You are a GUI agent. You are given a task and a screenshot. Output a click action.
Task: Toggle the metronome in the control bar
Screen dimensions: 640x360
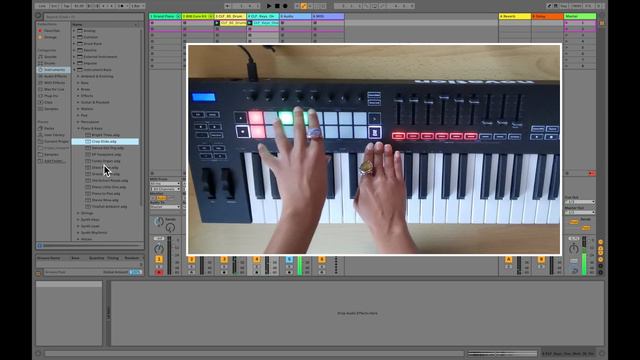tap(121, 6)
